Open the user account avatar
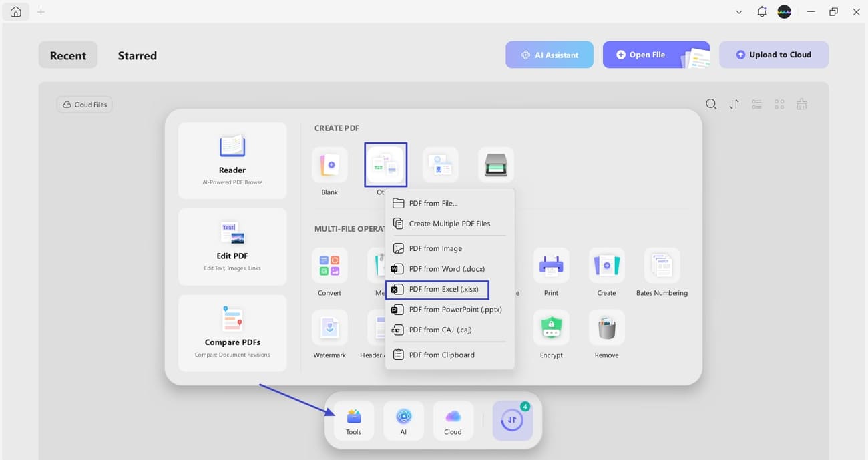Image resolution: width=868 pixels, height=460 pixels. [x=785, y=12]
